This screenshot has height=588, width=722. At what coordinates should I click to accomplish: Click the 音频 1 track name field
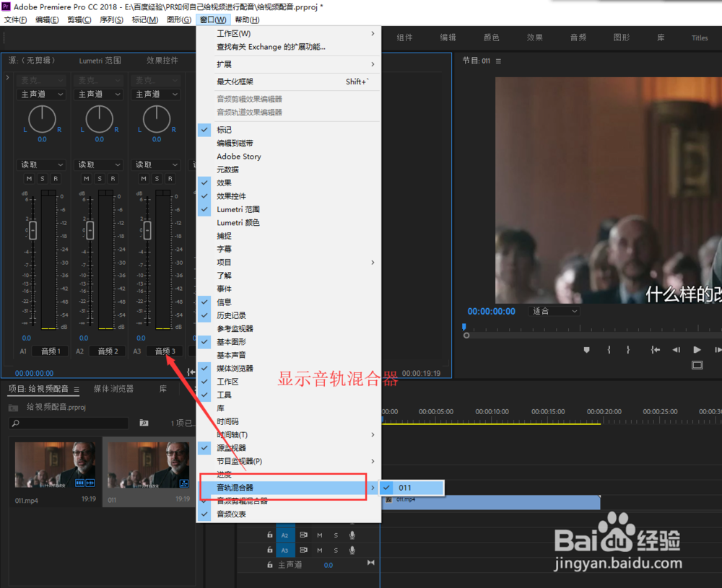pyautogui.click(x=51, y=351)
